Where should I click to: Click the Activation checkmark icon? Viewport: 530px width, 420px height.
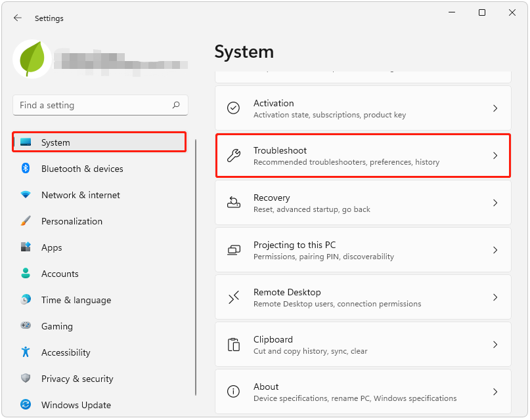(234, 108)
